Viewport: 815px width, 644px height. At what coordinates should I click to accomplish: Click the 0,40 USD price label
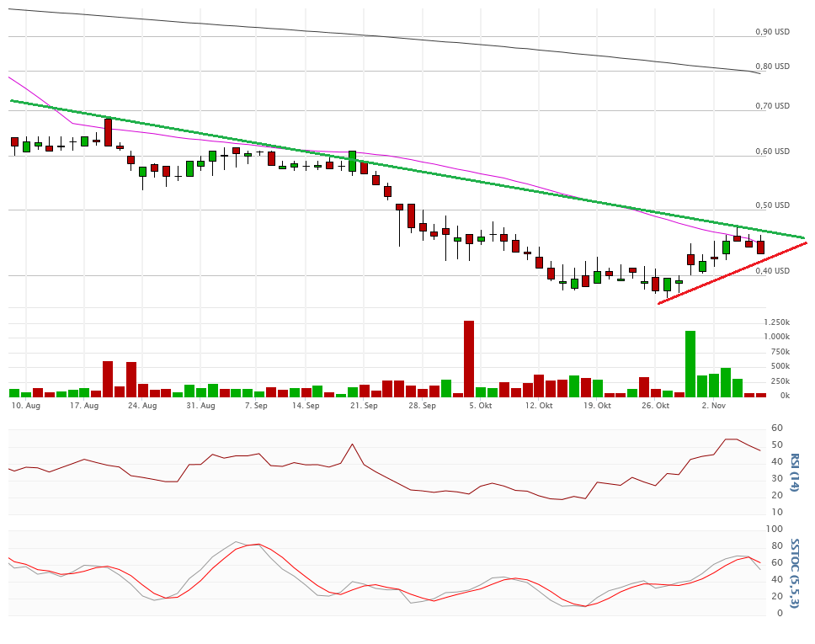pyautogui.click(x=772, y=270)
